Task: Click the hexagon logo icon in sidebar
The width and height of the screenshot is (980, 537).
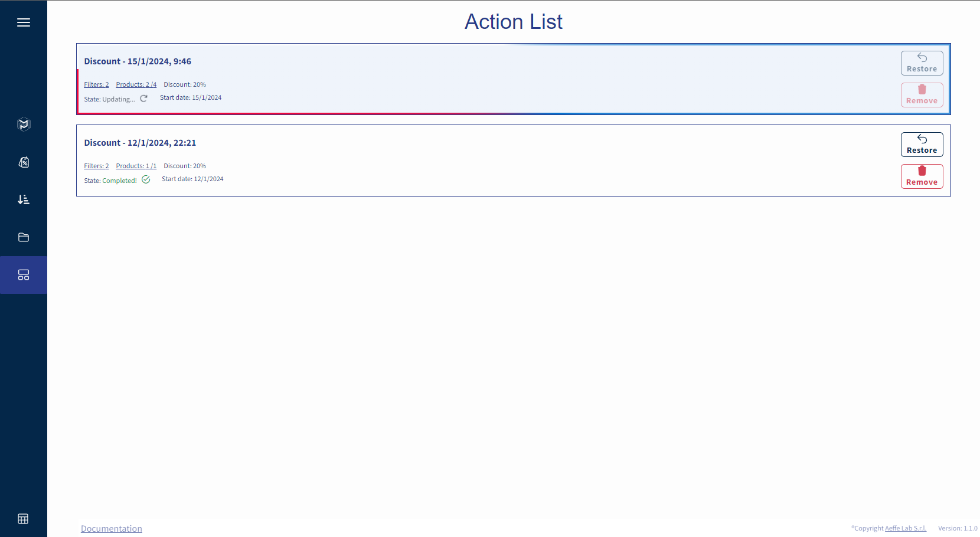Action: point(24,124)
